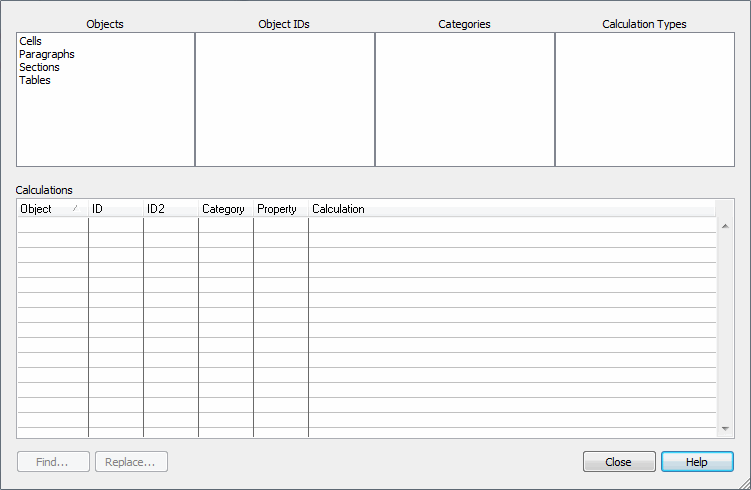
Task: Pick Tables in the Objects list
Action: click(35, 80)
